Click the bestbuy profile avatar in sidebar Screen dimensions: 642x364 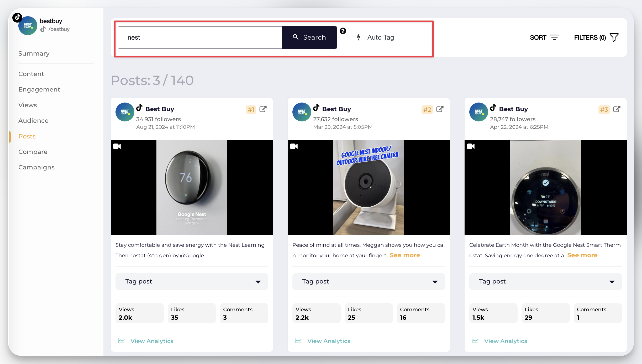click(28, 26)
